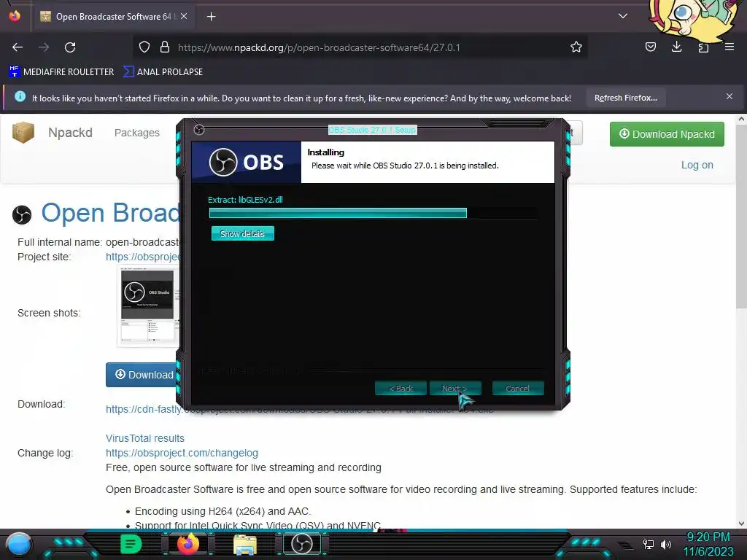This screenshot has height=560, width=747.
Task: Open the obsproject project site link
Action: pyautogui.click(x=143, y=257)
